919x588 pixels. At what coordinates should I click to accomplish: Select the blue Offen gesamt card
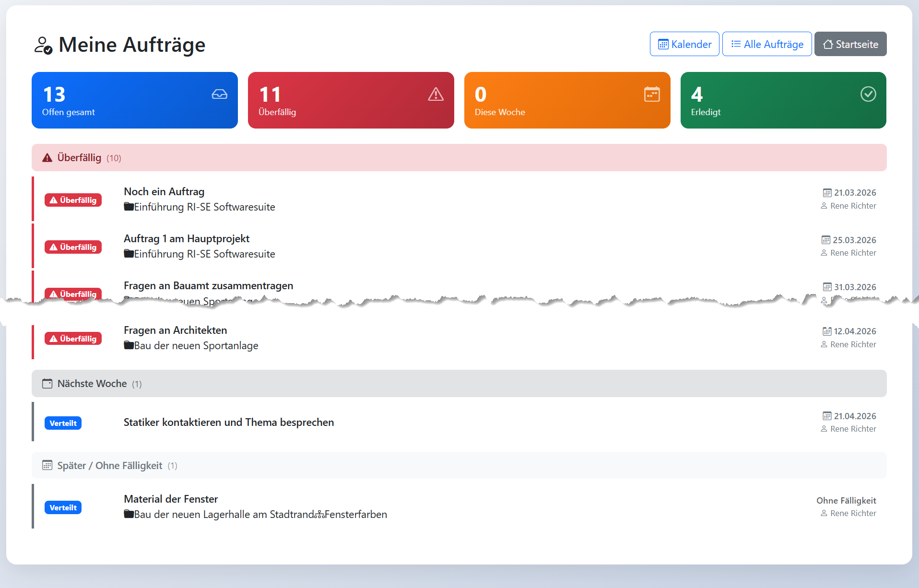[134, 100]
